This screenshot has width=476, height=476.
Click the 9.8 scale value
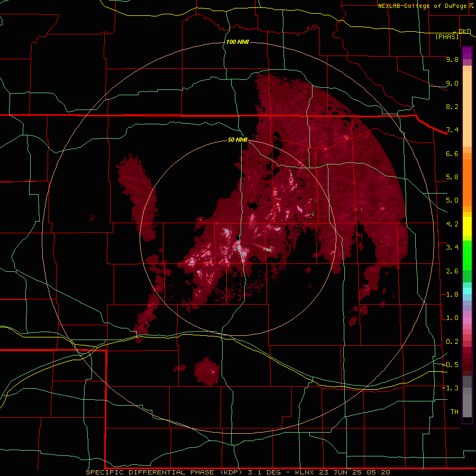pyautogui.click(x=452, y=59)
